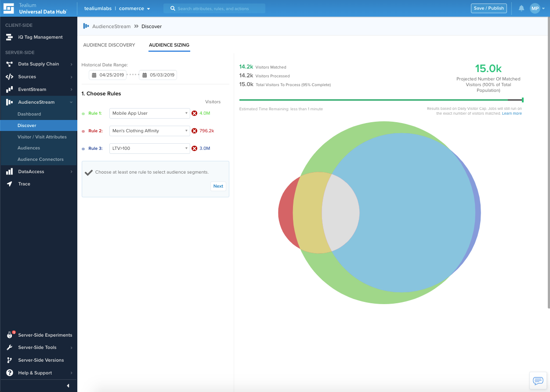Follow the Learn more link
550x392 pixels.
click(512, 113)
